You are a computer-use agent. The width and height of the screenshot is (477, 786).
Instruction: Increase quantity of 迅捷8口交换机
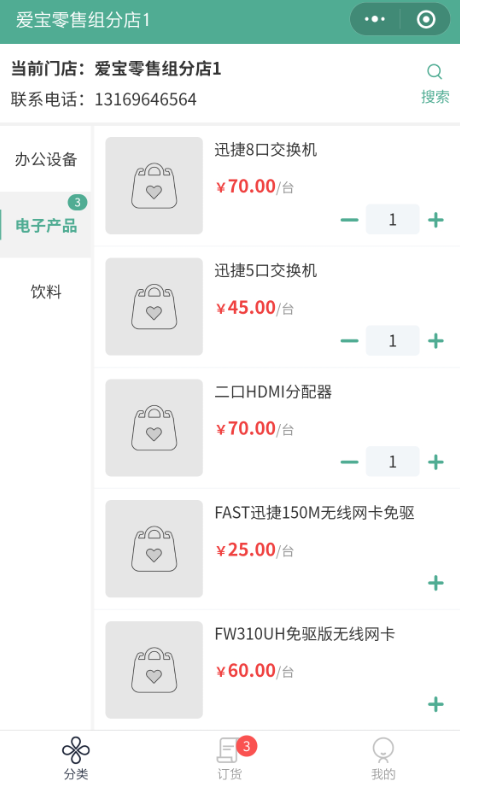point(436,220)
